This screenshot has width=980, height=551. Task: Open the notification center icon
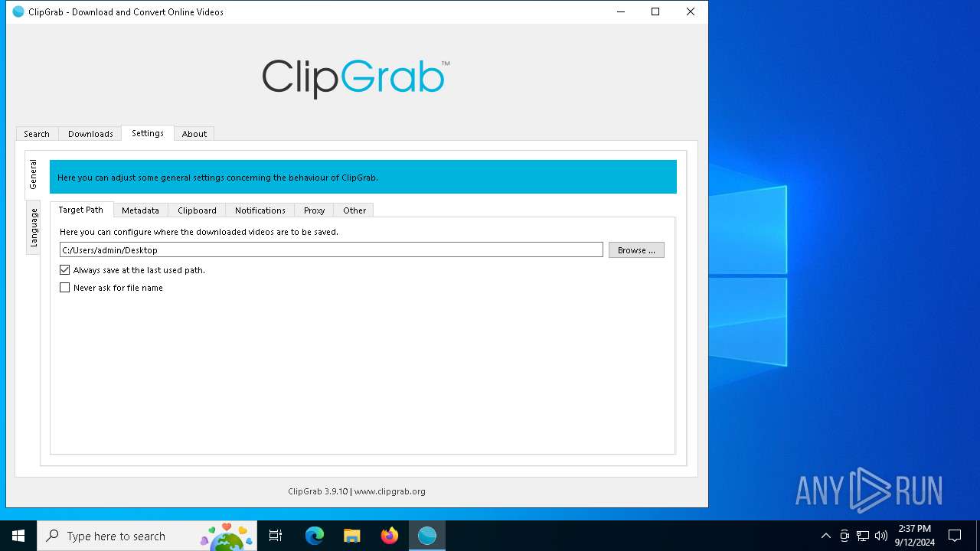(955, 536)
